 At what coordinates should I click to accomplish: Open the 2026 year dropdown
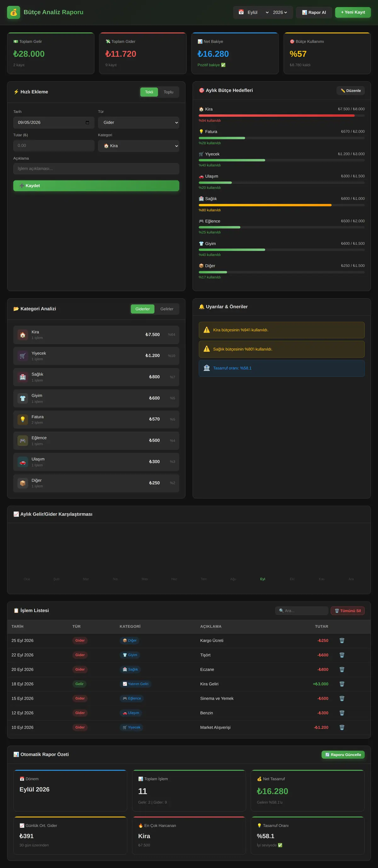[x=280, y=13]
